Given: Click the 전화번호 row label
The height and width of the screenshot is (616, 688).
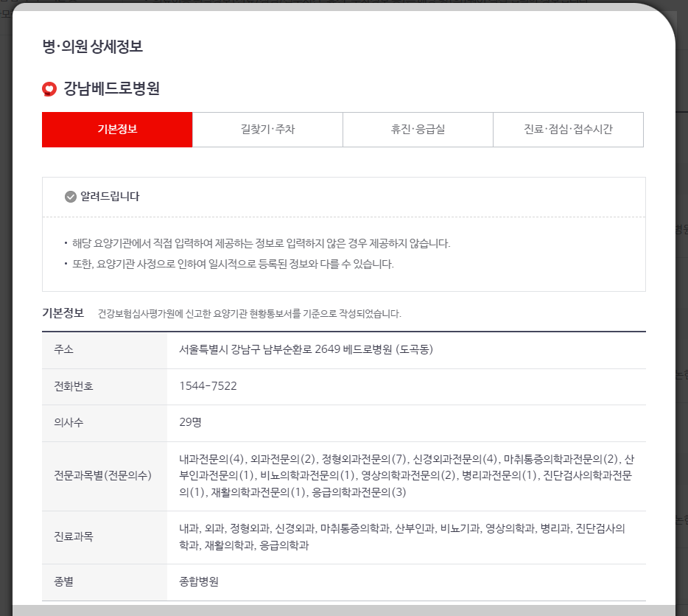Looking at the screenshot, I should [x=73, y=386].
